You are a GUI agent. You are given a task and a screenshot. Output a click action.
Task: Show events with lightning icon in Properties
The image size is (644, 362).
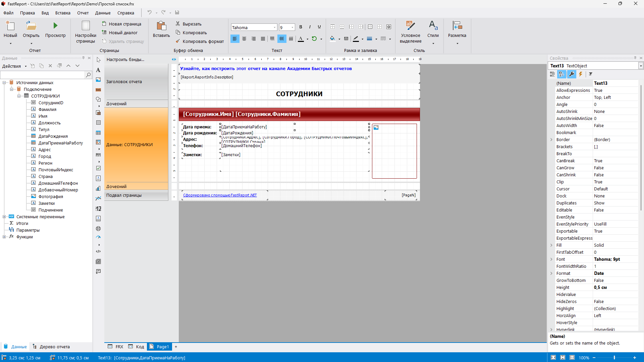581,74
